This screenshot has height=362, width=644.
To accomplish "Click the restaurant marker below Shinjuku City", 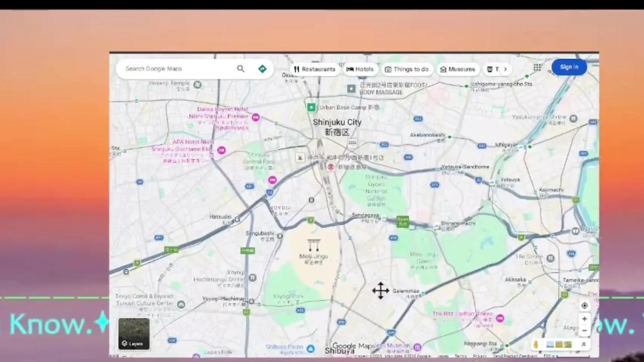I will [x=300, y=158].
